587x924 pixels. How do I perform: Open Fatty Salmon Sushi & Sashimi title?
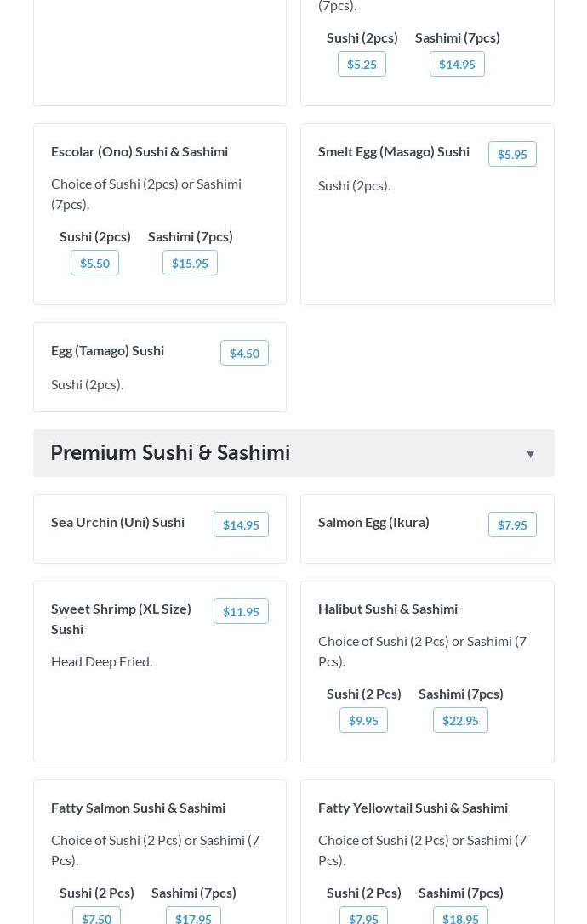[138, 808]
